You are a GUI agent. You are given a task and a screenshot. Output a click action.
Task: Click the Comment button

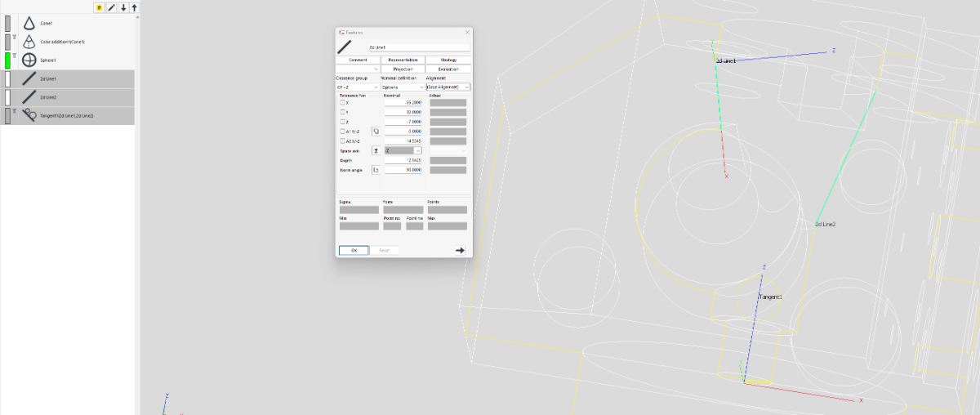[x=358, y=60]
